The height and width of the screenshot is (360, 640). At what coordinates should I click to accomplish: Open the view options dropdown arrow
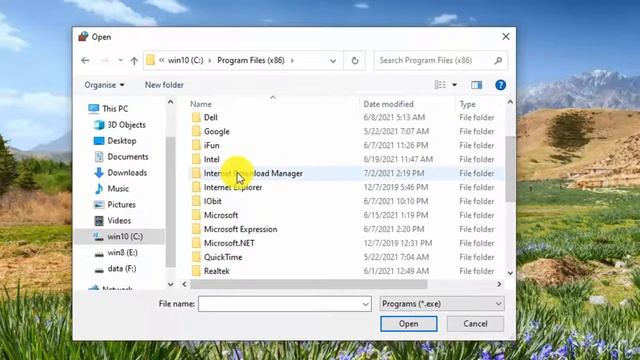point(454,85)
